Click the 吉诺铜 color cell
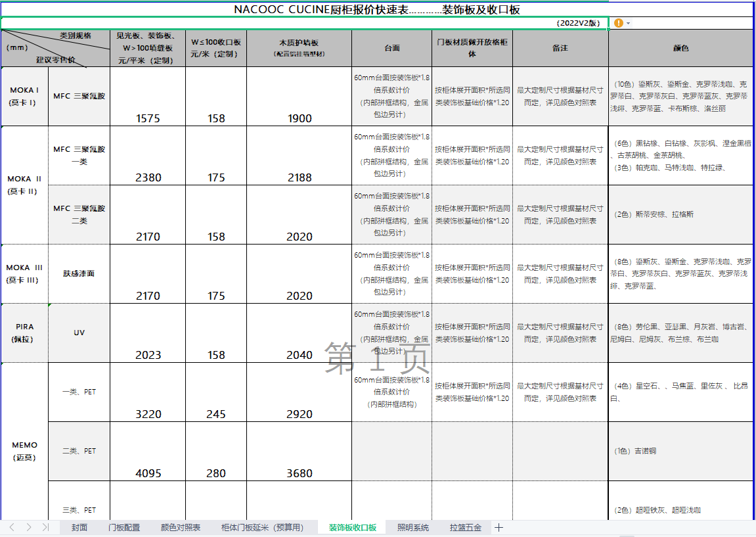 (680, 452)
